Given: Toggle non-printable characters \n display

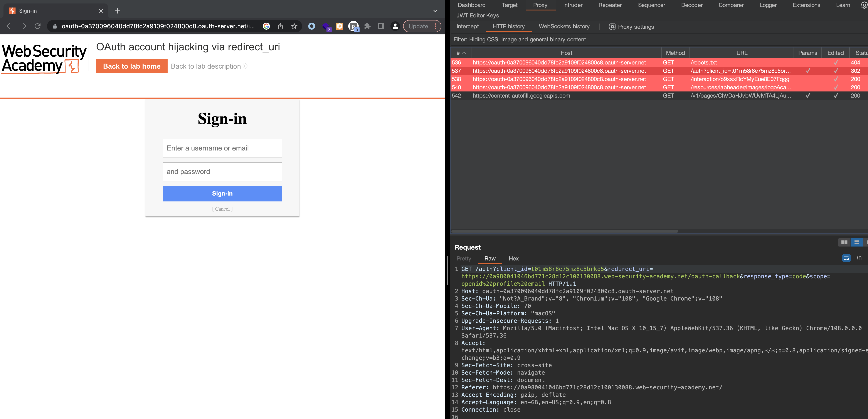Looking at the screenshot, I should (x=859, y=258).
